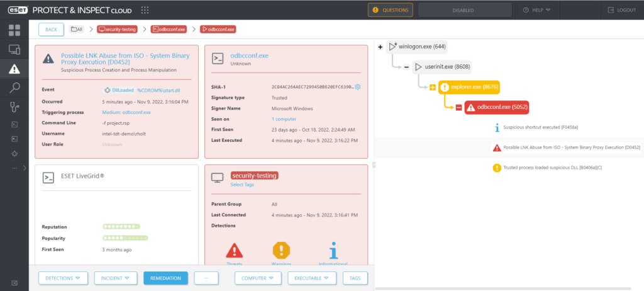The height and width of the screenshot is (291, 644).
Task: Expand the winlogon.exe tree node
Action: (380, 47)
